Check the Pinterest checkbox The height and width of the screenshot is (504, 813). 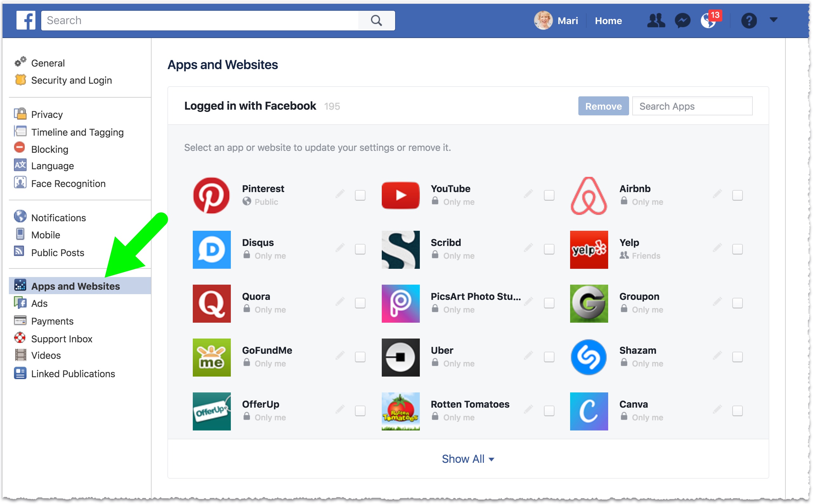coord(360,195)
